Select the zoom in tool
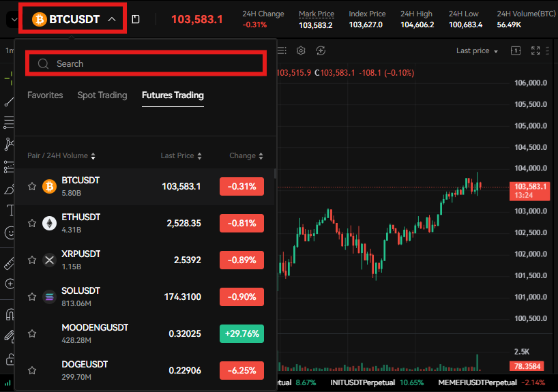The image size is (558, 392). (x=10, y=284)
